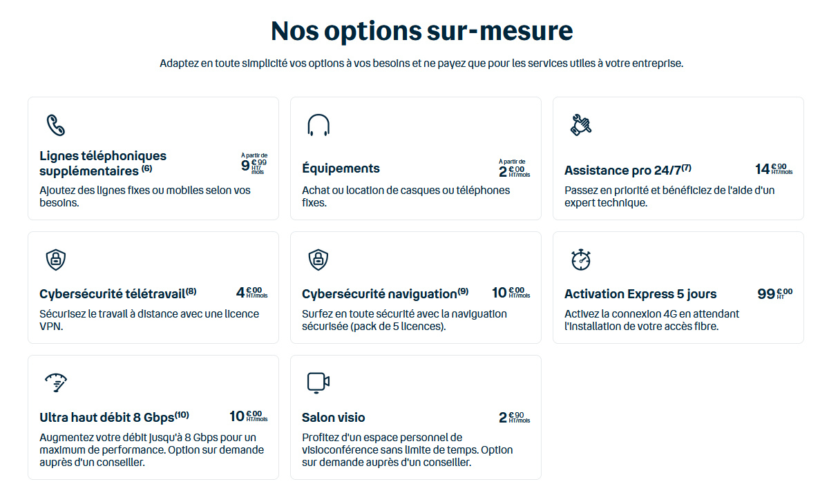Screen dimensions: 829x504
Task: Click the shield lock icon for télétravail
Action: pos(55,260)
